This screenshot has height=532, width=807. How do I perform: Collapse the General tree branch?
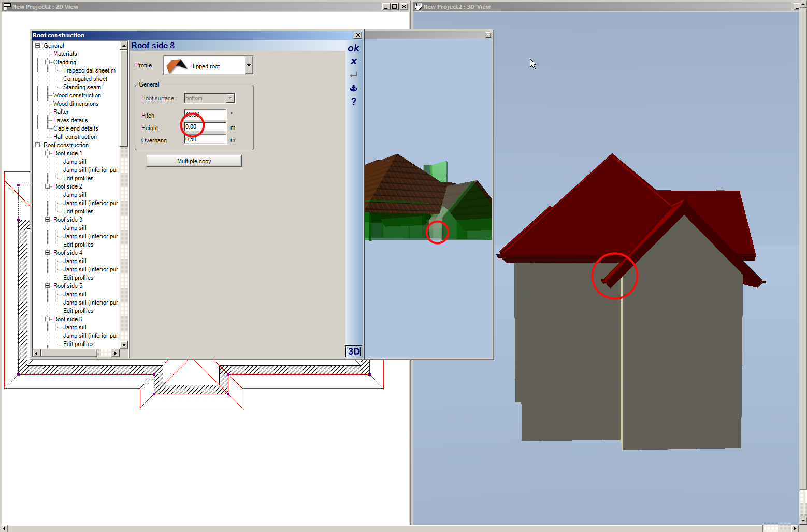click(x=37, y=45)
